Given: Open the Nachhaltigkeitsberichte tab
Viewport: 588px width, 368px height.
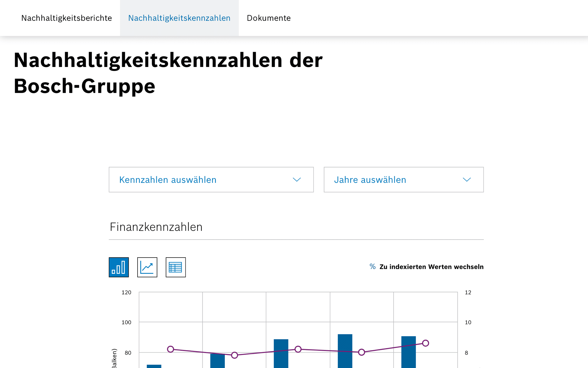Looking at the screenshot, I should tap(67, 18).
